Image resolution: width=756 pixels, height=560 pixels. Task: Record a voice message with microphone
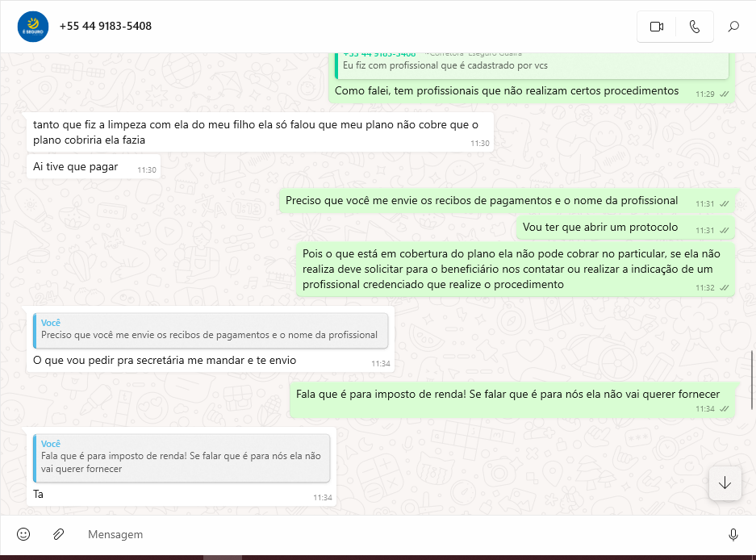click(x=733, y=534)
